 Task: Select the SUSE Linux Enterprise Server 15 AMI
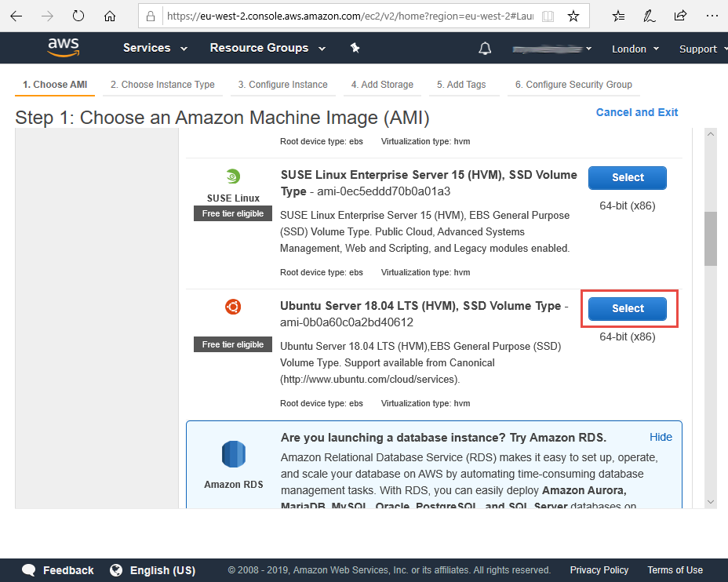pyautogui.click(x=628, y=178)
